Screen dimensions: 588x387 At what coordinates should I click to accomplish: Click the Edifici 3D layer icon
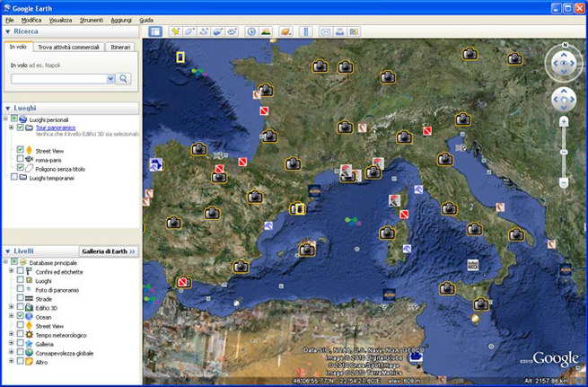pyautogui.click(x=30, y=308)
